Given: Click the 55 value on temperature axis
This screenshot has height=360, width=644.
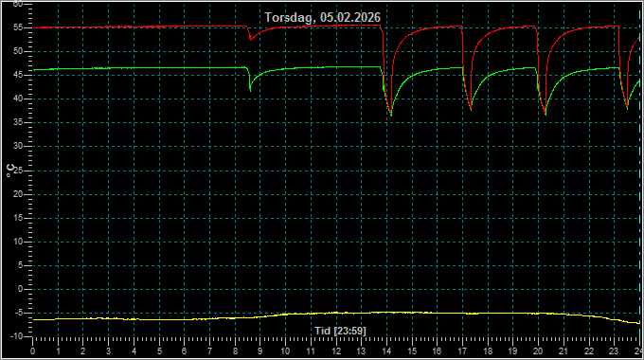Looking at the screenshot, I should (18, 27).
